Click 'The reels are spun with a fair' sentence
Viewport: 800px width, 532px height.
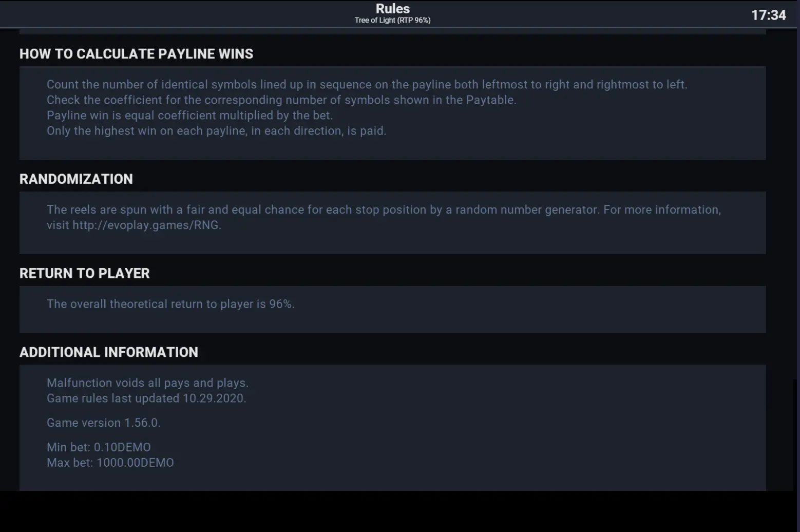coord(384,217)
